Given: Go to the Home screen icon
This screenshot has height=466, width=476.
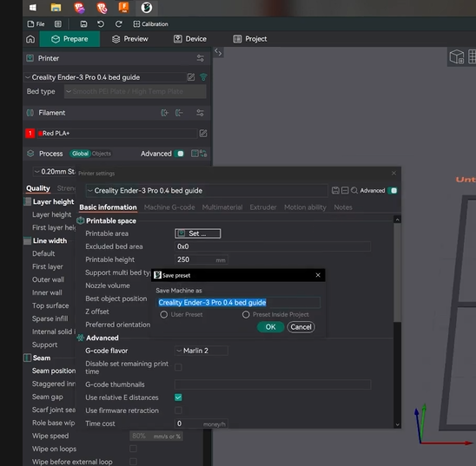Looking at the screenshot, I should click(x=30, y=39).
